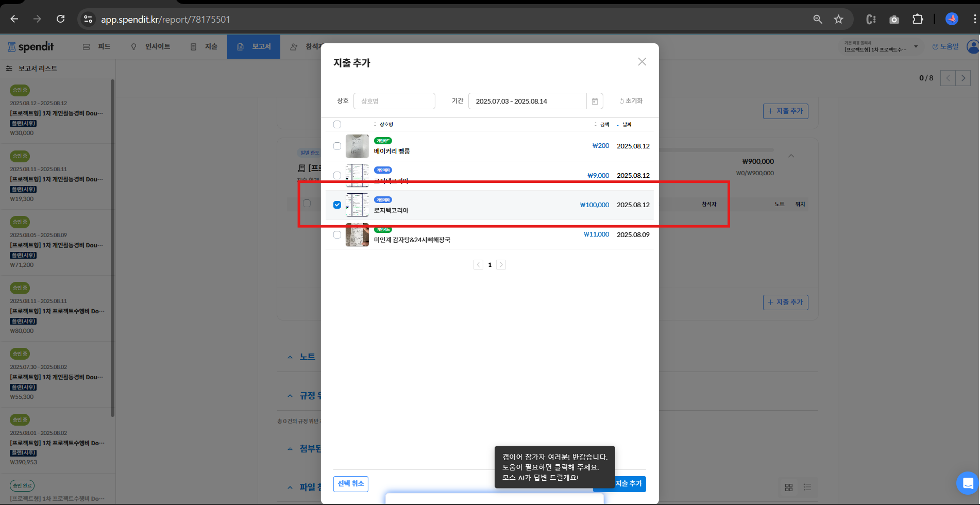
Task: Check the 미인계 감자탕 expense row
Action: point(337,234)
